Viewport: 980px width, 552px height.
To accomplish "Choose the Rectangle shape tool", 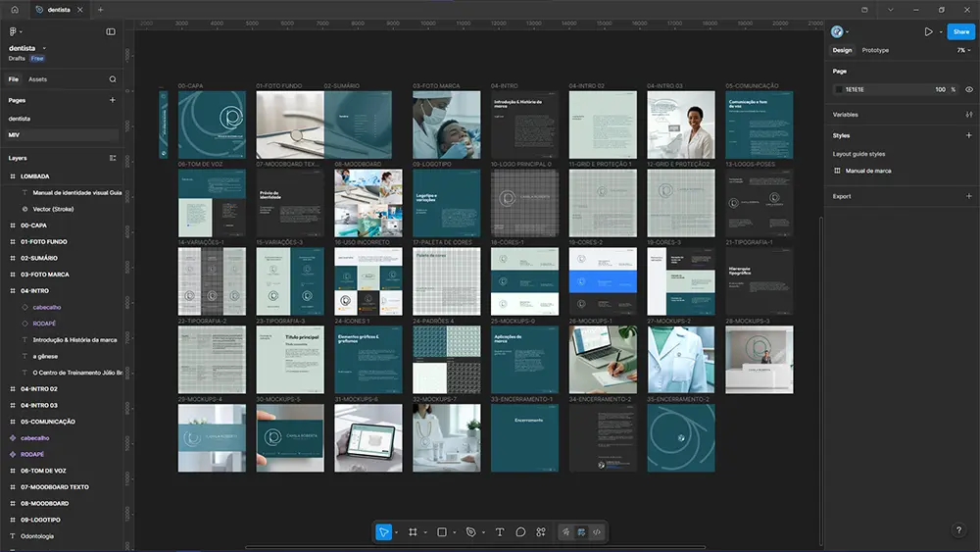I will (x=442, y=532).
